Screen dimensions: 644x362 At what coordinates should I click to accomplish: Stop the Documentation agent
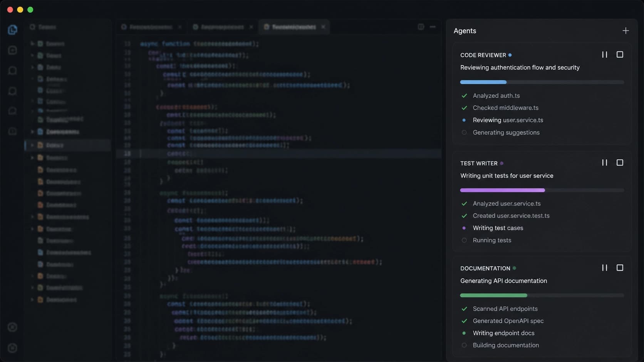point(620,268)
